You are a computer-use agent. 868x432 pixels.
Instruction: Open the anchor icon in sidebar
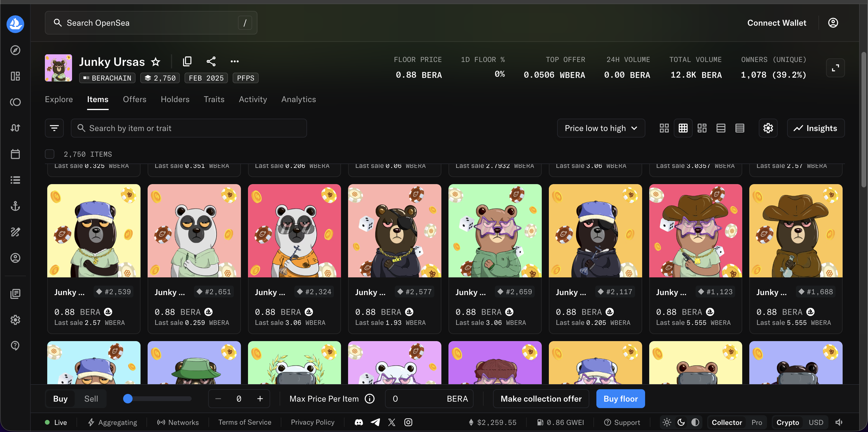[15, 206]
